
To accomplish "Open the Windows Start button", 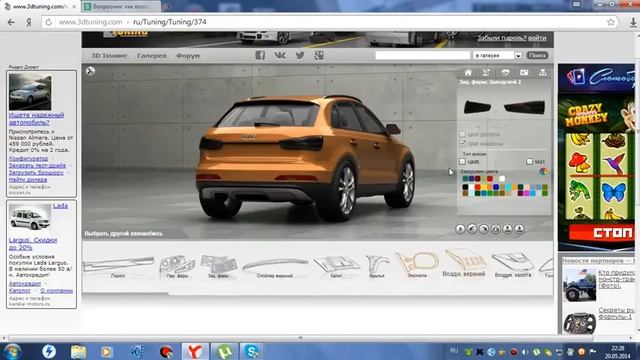I will tap(11, 351).
